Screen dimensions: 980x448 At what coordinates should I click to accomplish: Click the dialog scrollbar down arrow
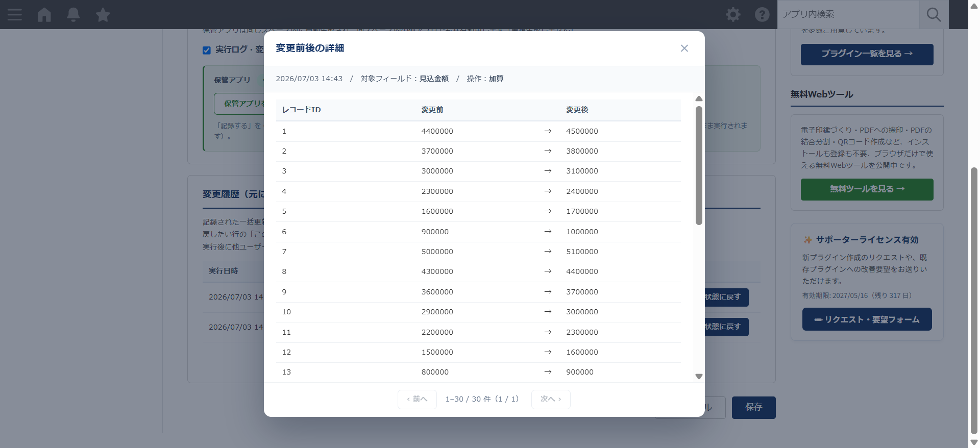point(699,377)
